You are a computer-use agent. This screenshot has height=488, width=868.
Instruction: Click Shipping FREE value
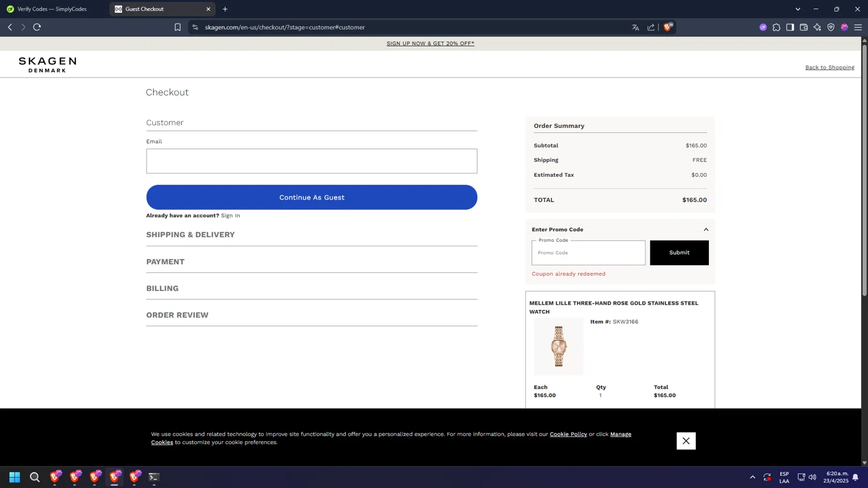click(700, 160)
